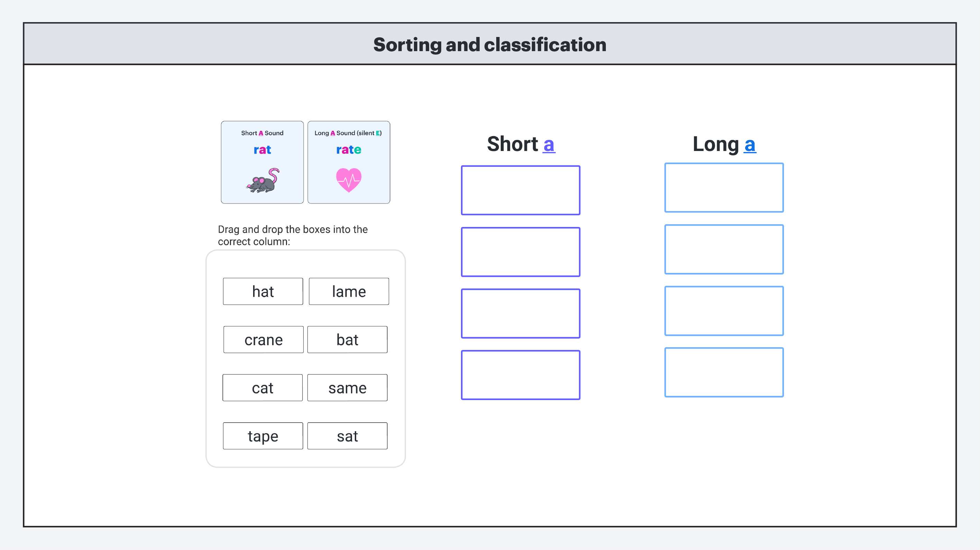980x550 pixels.
Task: Click the underlined 'a' in Long a heading
Action: point(749,144)
